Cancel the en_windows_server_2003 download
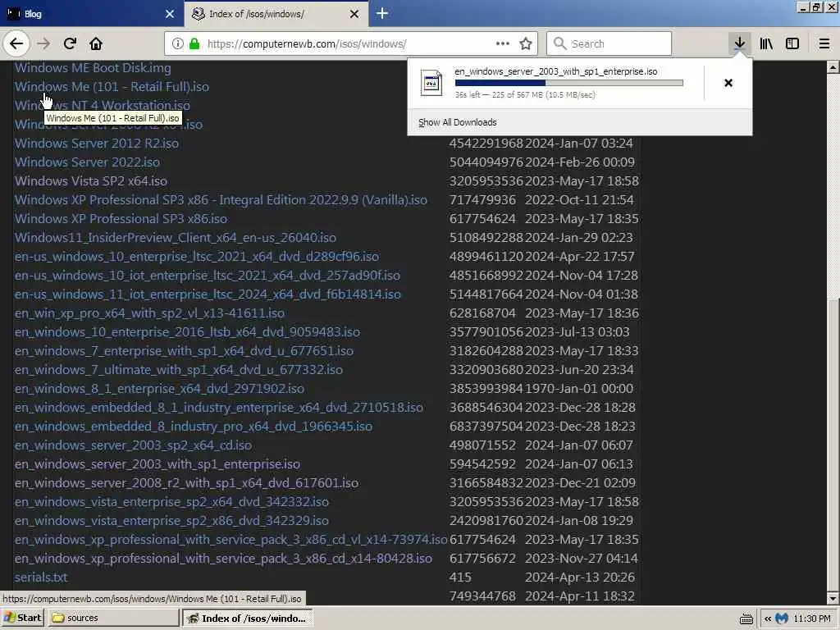840x630 pixels. (728, 83)
